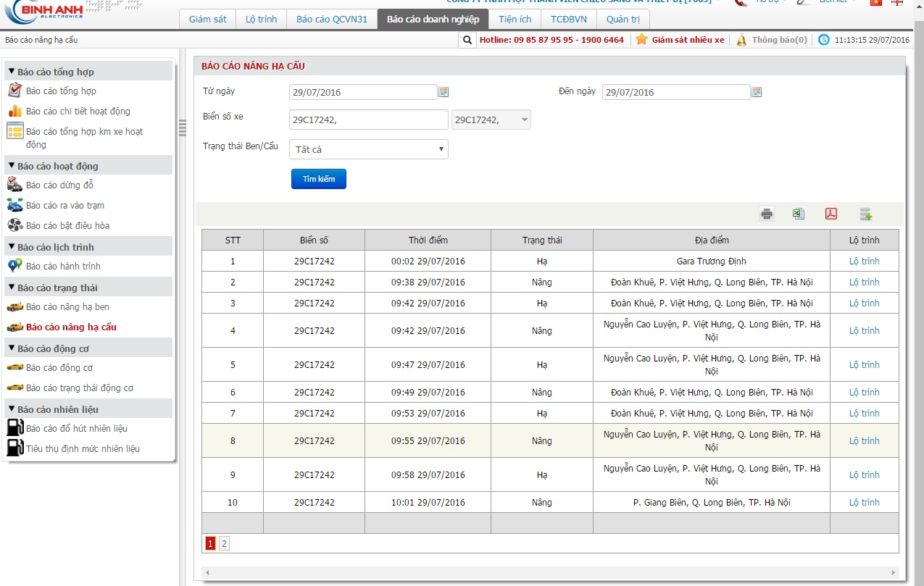The image size is (924, 586).
Task: Open the Từ ngày calendar picker icon
Action: pos(444,92)
